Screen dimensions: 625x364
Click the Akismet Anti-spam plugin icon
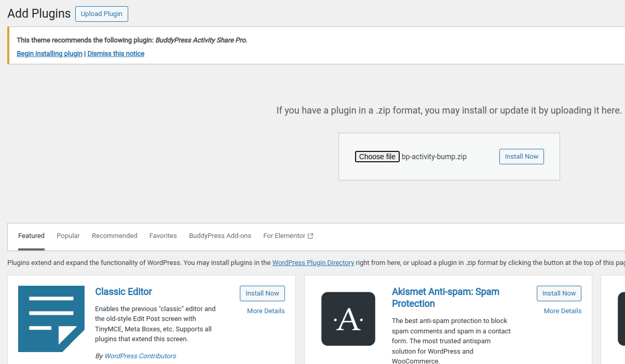(348, 318)
